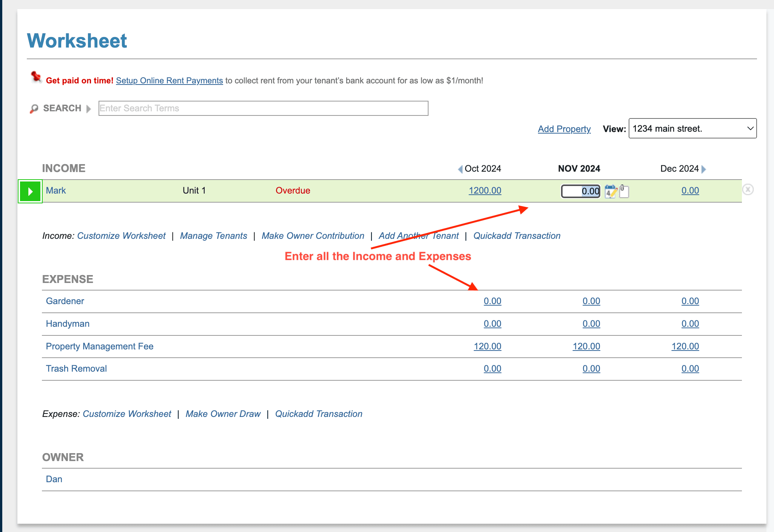774x532 pixels.
Task: Open the owner Dan link
Action: tap(54, 479)
